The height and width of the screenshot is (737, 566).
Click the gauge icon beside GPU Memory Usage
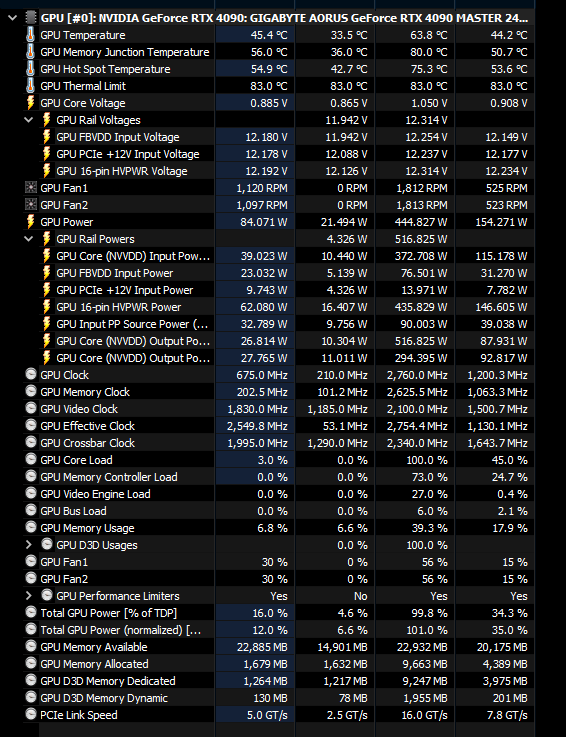[x=31, y=527]
